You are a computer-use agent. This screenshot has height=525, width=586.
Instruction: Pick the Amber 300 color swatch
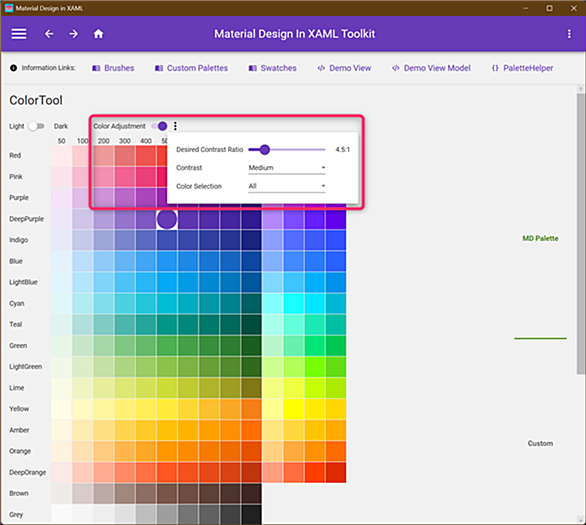125,430
